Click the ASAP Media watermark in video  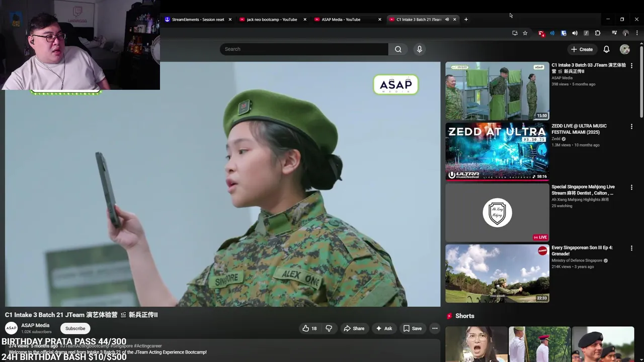[396, 84]
